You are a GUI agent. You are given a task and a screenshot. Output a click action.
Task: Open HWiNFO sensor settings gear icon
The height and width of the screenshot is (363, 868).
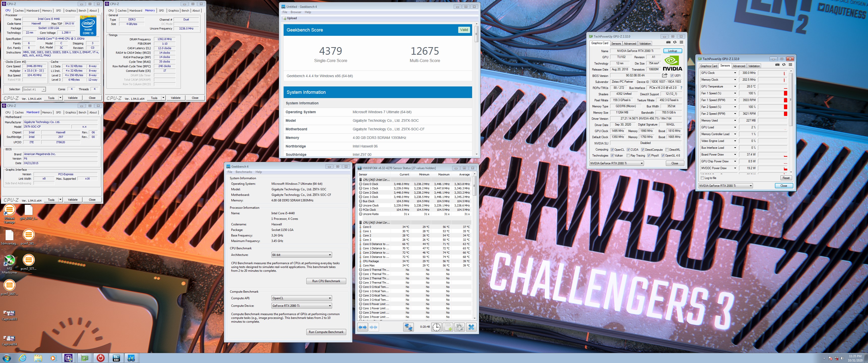459,327
